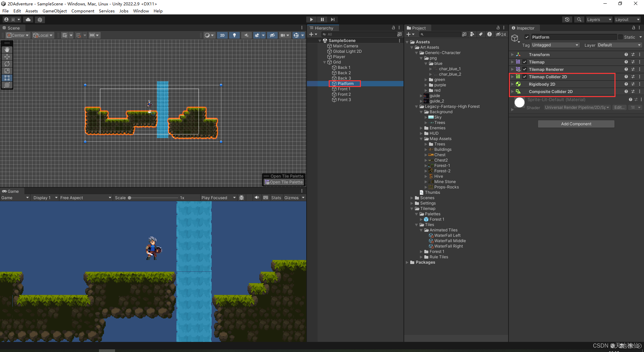Screen dimensions: 644x352
Task: Click the Play button
Action: pyautogui.click(x=312, y=19)
